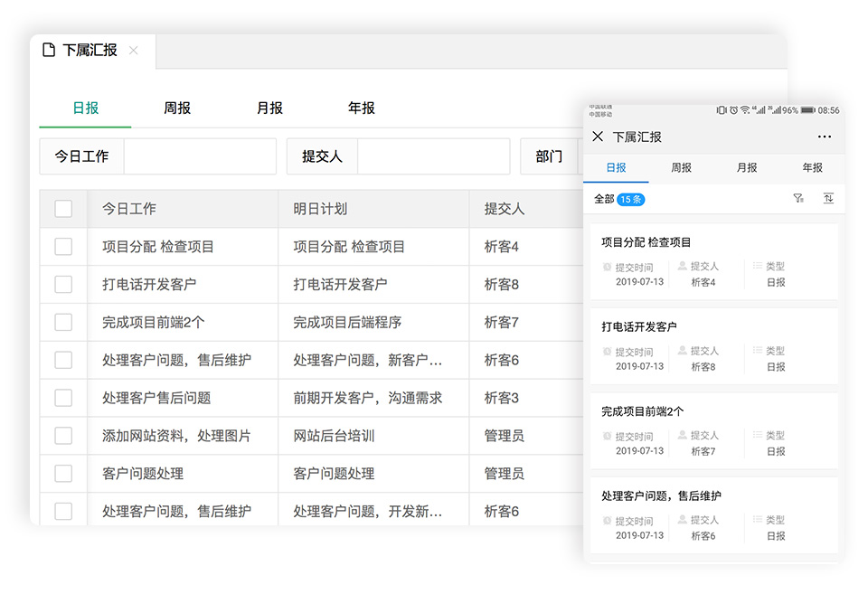The height and width of the screenshot is (594, 868).
Task: Tap the Wi-Fi icon in phone status bar
Action: pos(745,110)
